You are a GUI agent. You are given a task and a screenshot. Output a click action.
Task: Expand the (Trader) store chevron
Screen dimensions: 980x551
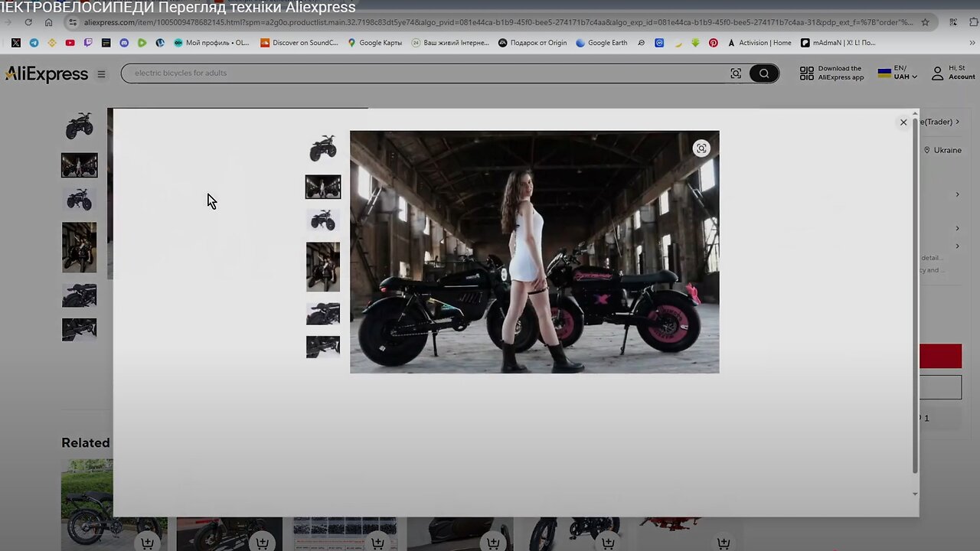click(x=957, y=122)
